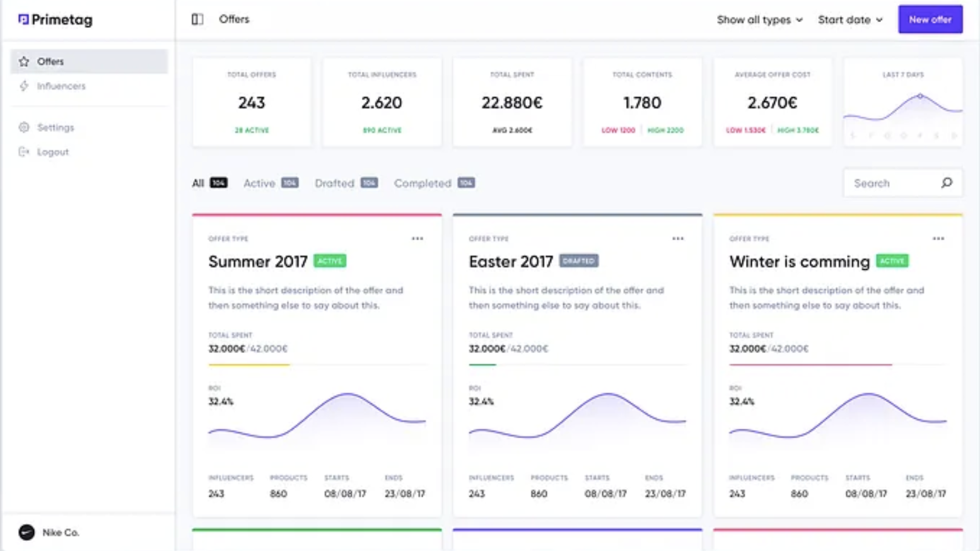This screenshot has height=551, width=980.
Task: Open Settings gear in sidebar
Action: (x=24, y=127)
